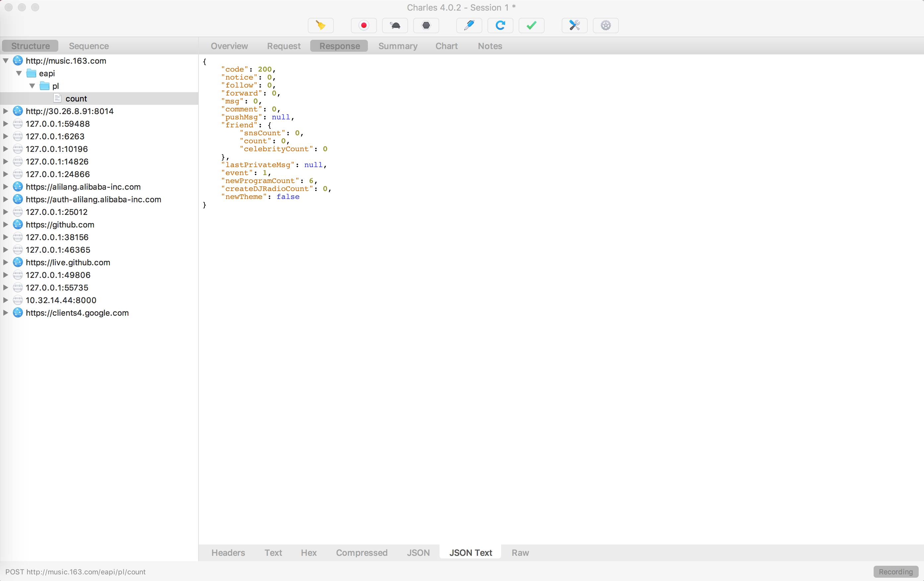Collapse the eapi folder

(x=19, y=73)
